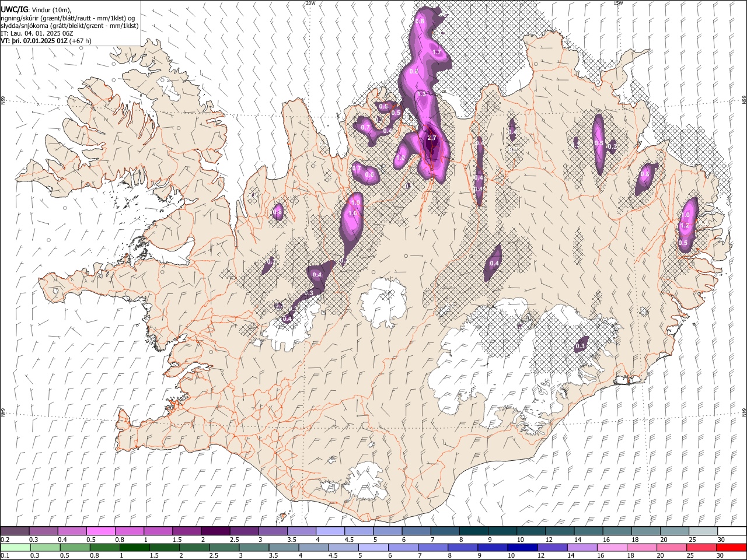Screen dimensions: 747x560
Task: Click the 1.7 precipitation label offshore north
Action: coord(437,52)
